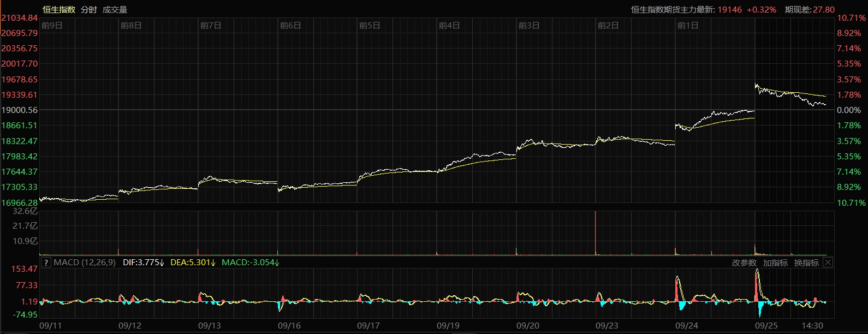The height and width of the screenshot is (334, 868).
Task: Open the 恒生指数期货主力最新 futures quote
Action: 703,9
